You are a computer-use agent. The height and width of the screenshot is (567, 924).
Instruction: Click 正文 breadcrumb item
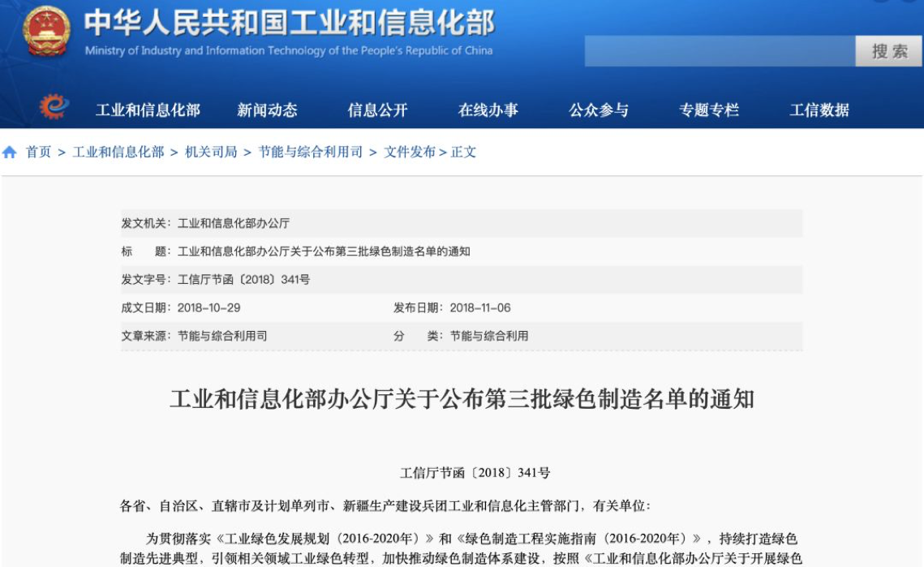pos(463,152)
